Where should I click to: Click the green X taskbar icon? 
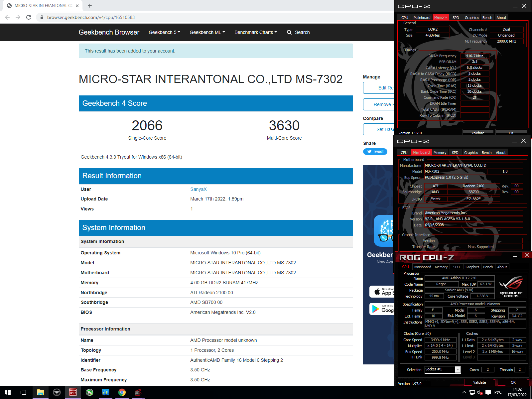coord(89,392)
